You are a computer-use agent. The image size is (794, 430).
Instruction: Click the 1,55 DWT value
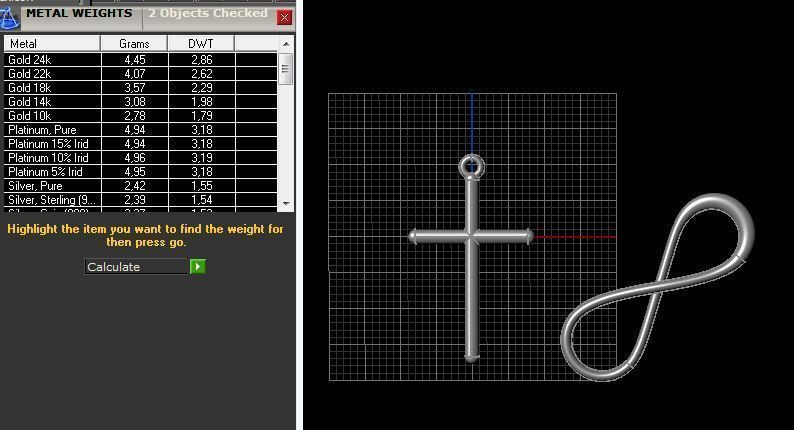point(202,186)
